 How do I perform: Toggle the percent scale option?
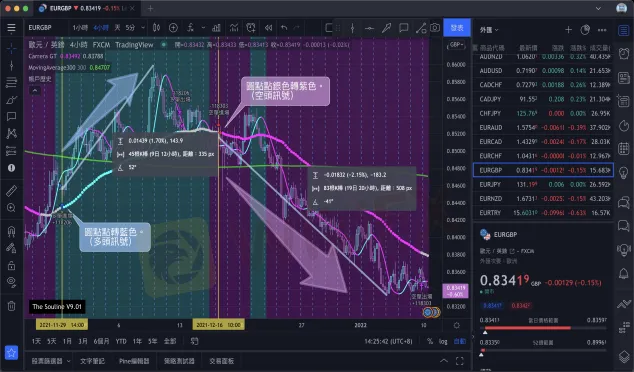click(x=429, y=341)
